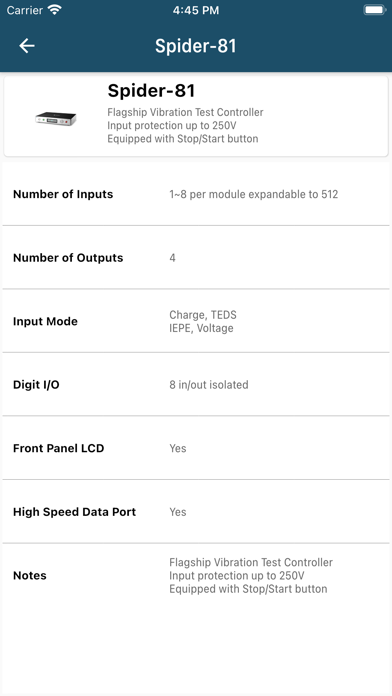Viewport: 392px width, 696px height.
Task: Tap the '8 in/out isolated' value
Action: point(209,384)
